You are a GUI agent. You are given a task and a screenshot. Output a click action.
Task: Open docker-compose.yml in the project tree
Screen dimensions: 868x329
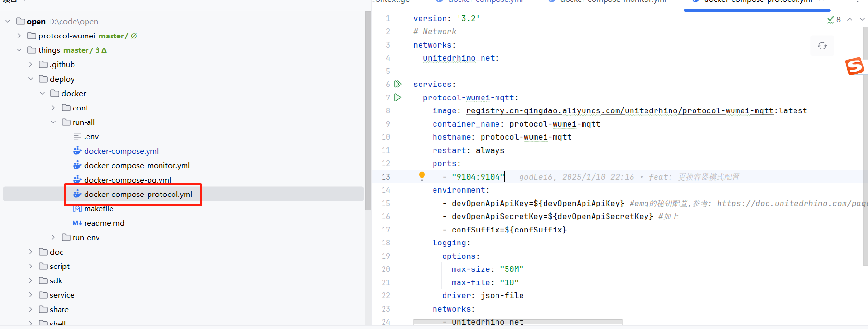[x=121, y=151]
